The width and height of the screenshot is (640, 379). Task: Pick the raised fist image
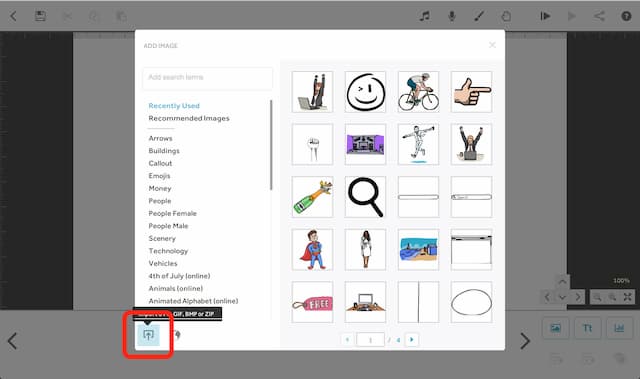(313, 144)
